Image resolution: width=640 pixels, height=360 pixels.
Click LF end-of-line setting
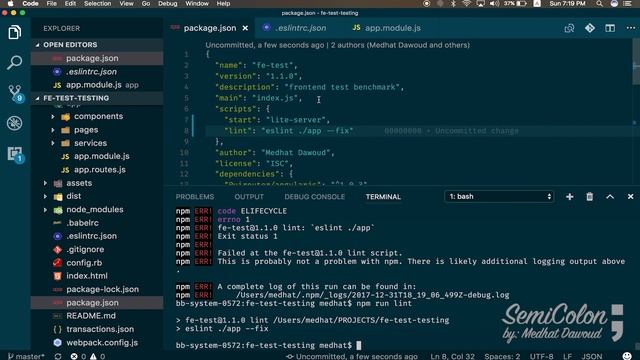click(x=567, y=356)
